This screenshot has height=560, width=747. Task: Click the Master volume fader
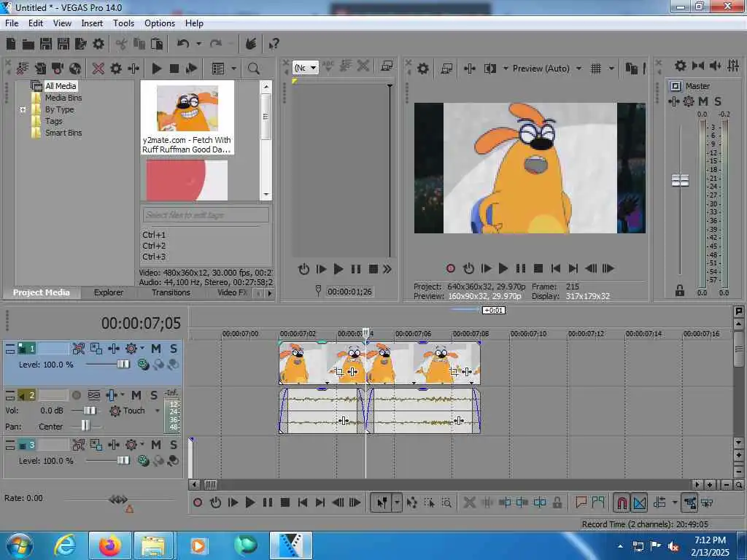click(680, 181)
